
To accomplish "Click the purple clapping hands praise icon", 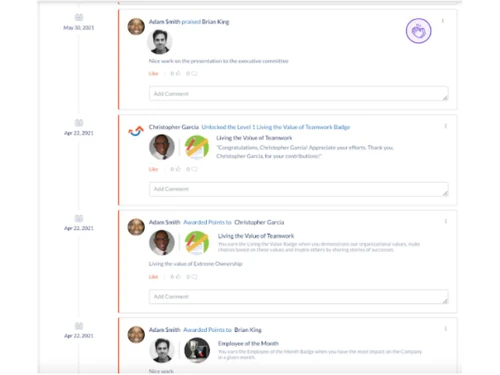I will point(418,31).
